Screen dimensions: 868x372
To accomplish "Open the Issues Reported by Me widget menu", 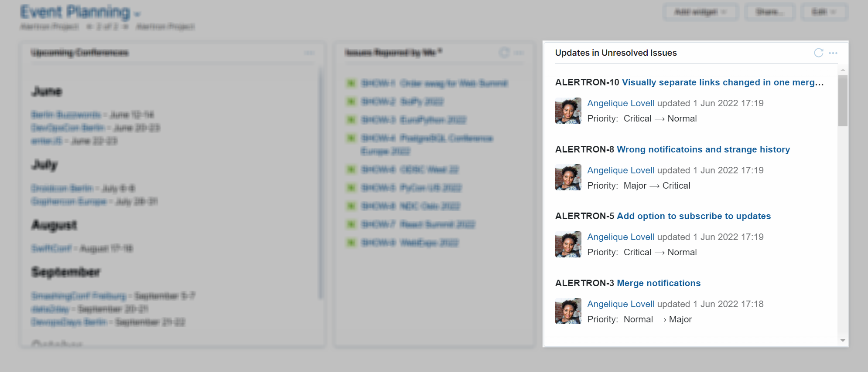I will point(519,53).
